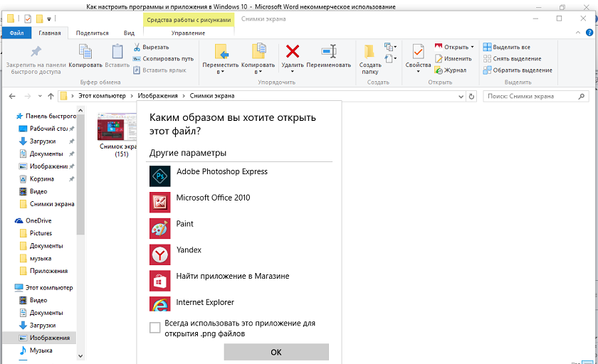This screenshot has height=364, width=598.
Task: Open the Open button dropdown arrow
Action: [x=472, y=47]
